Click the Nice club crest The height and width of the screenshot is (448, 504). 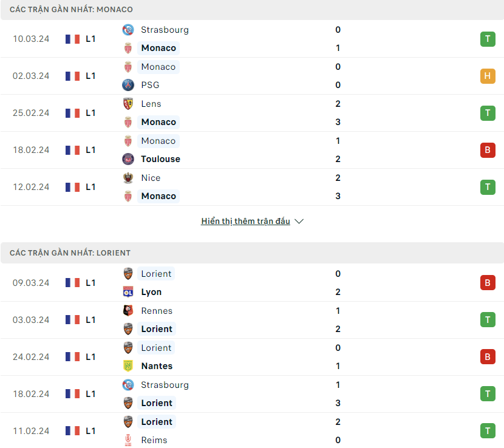(128, 178)
